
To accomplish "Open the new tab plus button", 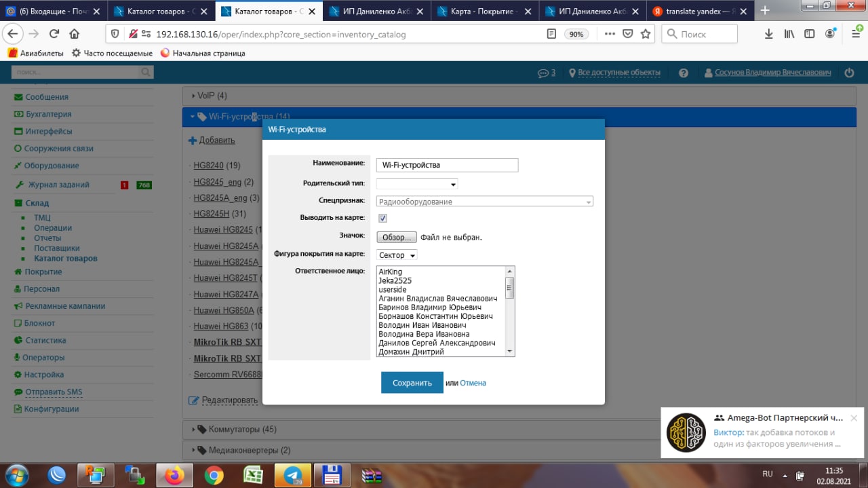I will click(765, 11).
